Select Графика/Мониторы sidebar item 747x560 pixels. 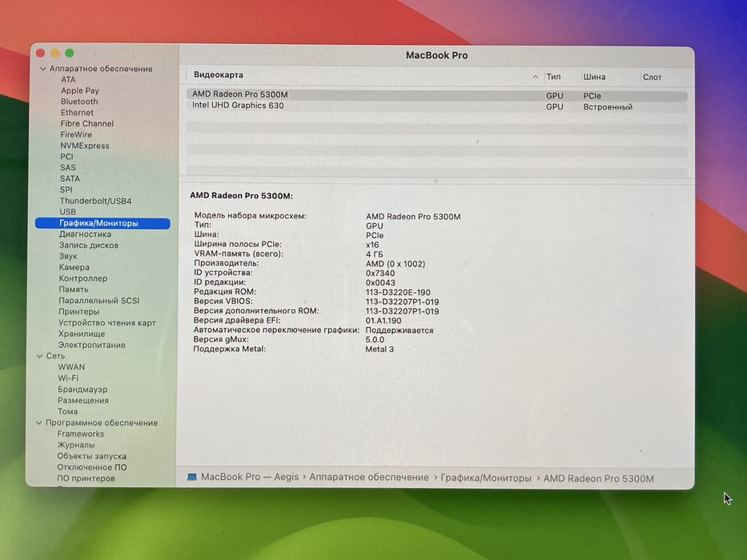(102, 223)
